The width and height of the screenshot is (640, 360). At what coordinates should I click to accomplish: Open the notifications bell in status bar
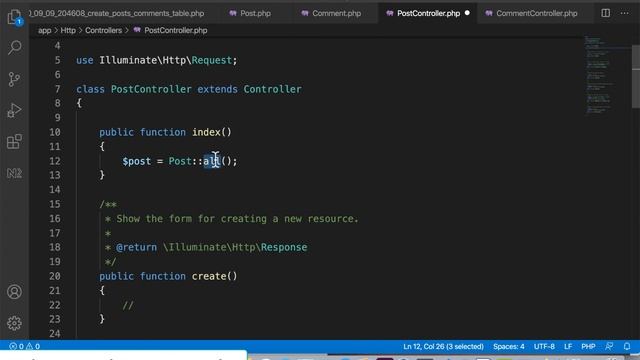coord(627,347)
